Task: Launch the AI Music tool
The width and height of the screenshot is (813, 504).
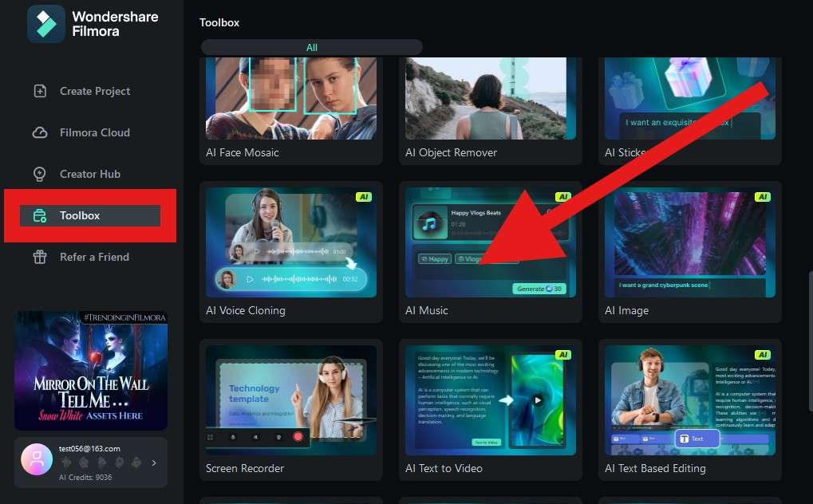Action: (491, 252)
